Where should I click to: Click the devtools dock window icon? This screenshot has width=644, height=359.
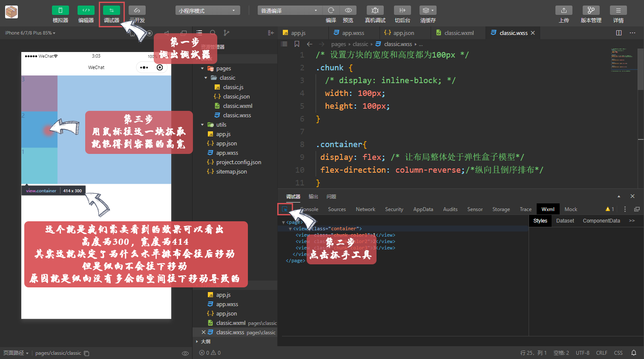pos(637,209)
